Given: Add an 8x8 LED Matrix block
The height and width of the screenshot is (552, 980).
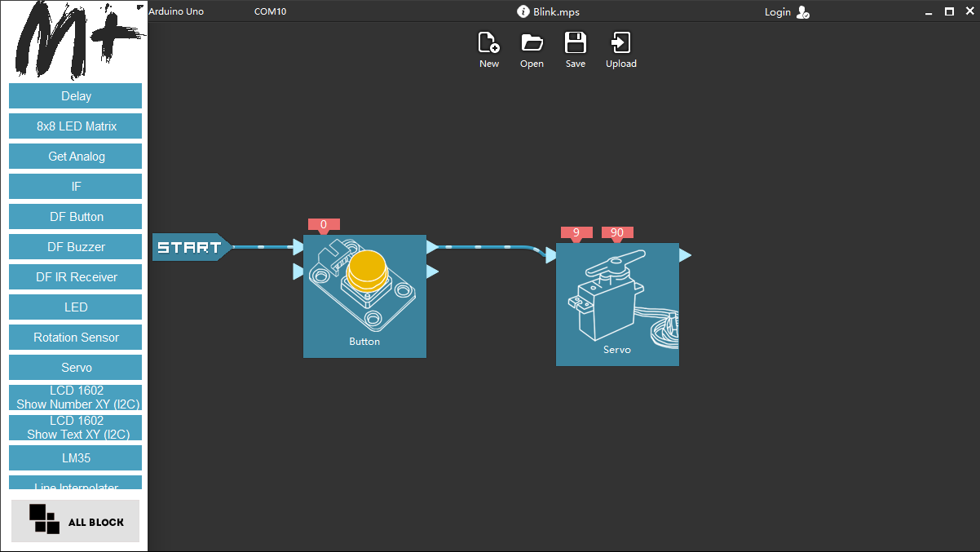Looking at the screenshot, I should point(76,126).
